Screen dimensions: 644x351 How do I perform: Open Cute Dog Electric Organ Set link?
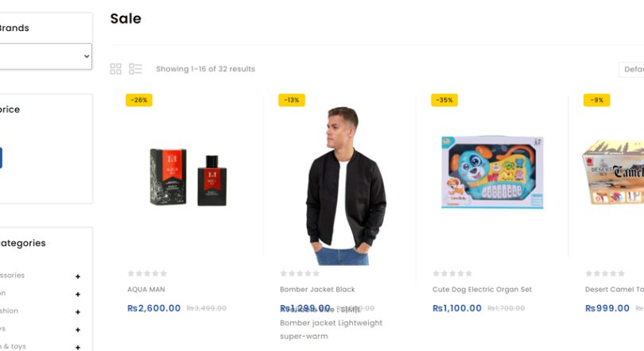pyautogui.click(x=482, y=290)
